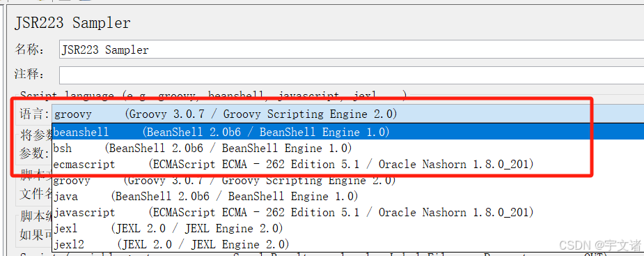
Task: Click the 名称: label
Action: [x=29, y=50]
